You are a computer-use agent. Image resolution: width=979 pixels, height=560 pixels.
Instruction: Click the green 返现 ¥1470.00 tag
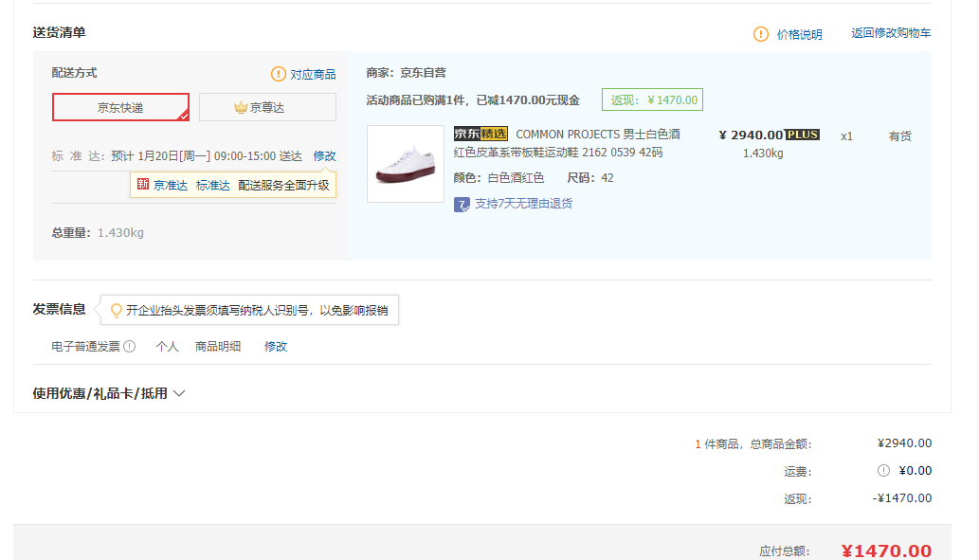click(x=652, y=99)
